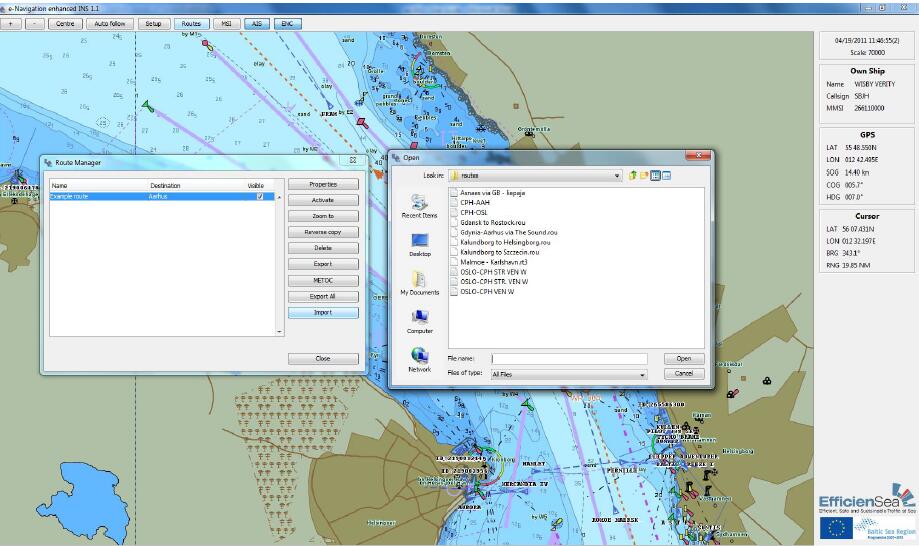Screen dimensions: 919x546
Task: Click the Baltic Sea Region EU logo
Action: point(867,528)
